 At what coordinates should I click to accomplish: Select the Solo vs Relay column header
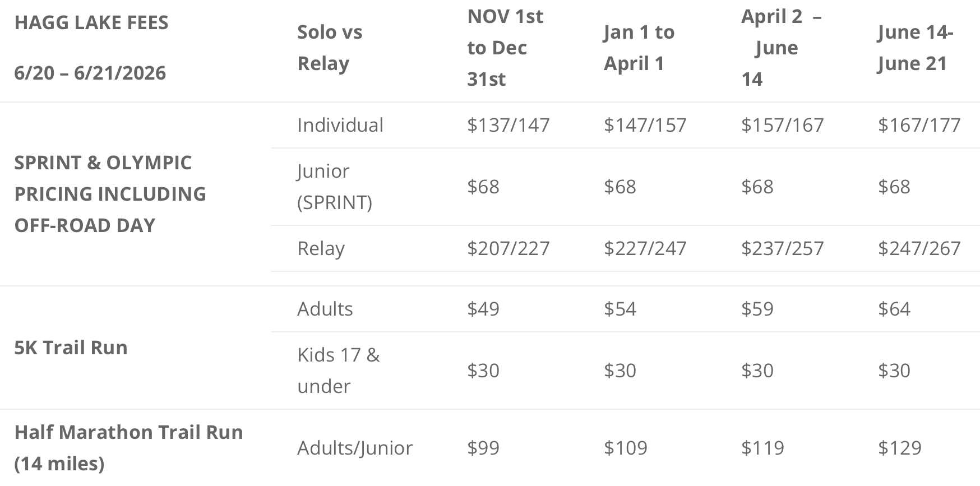(330, 48)
